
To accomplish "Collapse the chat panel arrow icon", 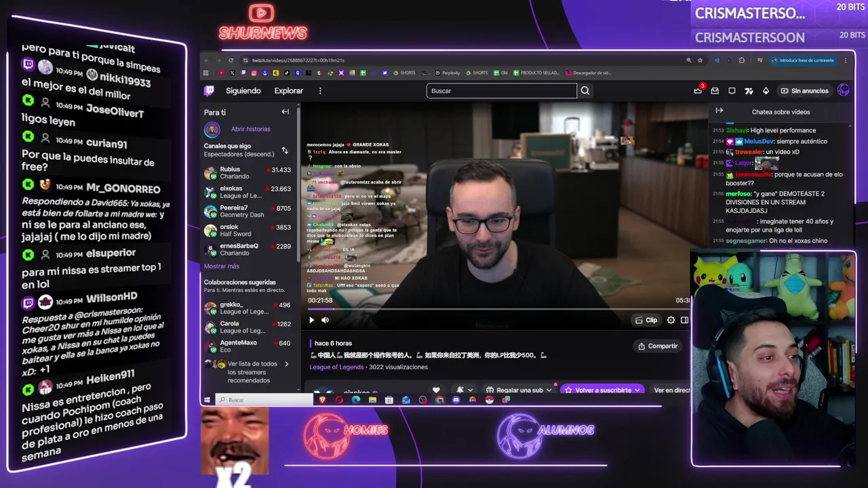I will [719, 110].
